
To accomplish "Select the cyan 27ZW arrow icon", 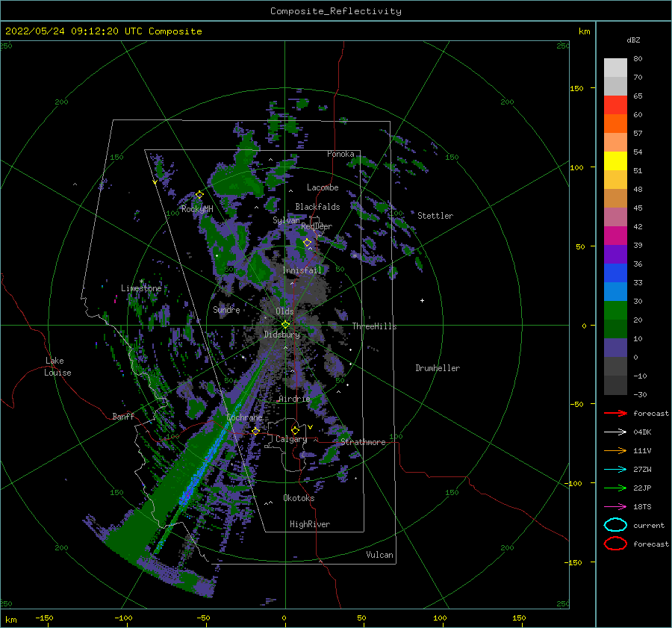I will coord(615,470).
